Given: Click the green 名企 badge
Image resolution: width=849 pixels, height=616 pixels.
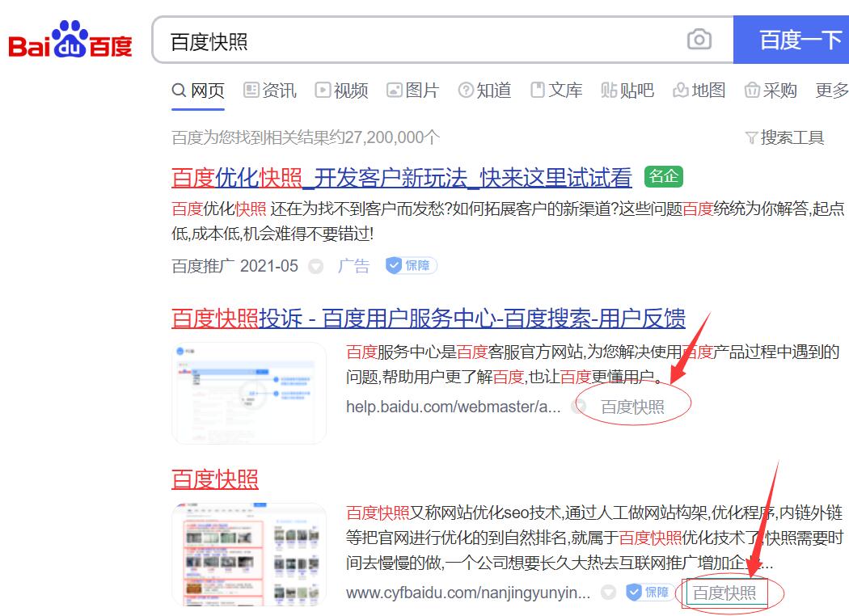Looking at the screenshot, I should pyautogui.click(x=663, y=176).
